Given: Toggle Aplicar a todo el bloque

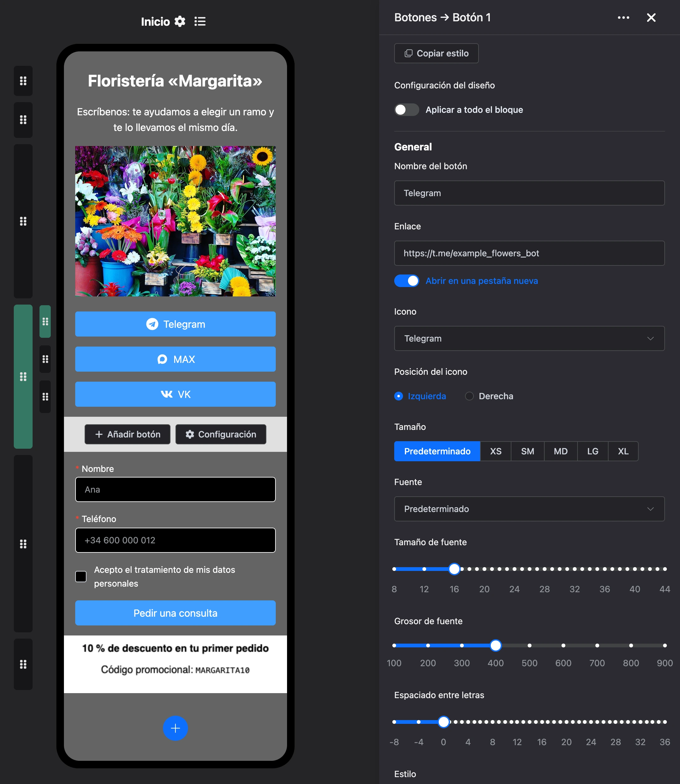Looking at the screenshot, I should 406,110.
